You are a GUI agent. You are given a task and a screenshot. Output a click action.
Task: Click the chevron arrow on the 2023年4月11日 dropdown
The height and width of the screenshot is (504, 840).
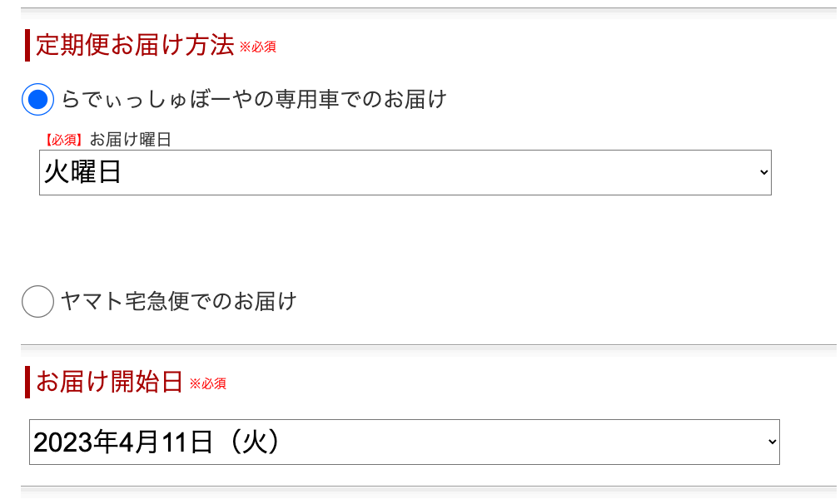point(772,442)
